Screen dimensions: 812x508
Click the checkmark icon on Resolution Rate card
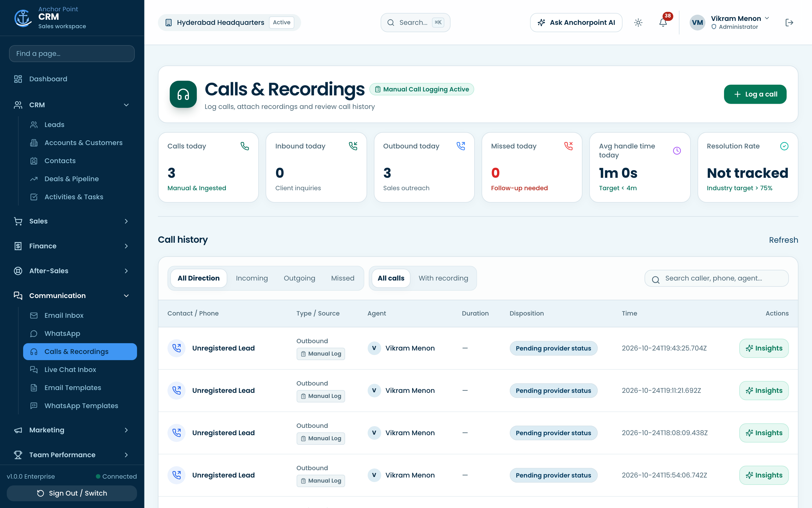pyautogui.click(x=784, y=146)
